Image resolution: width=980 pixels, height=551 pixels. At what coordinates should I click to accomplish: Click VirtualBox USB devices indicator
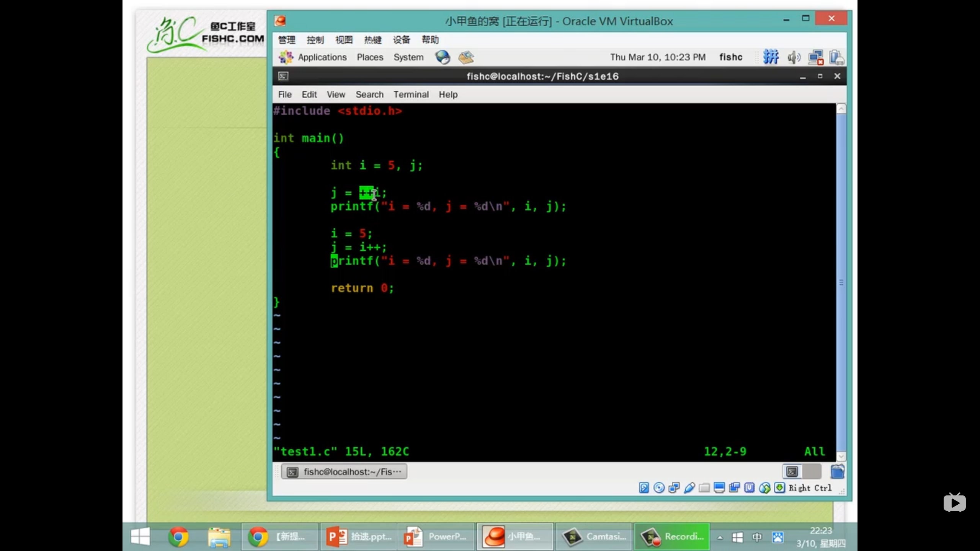pos(689,488)
